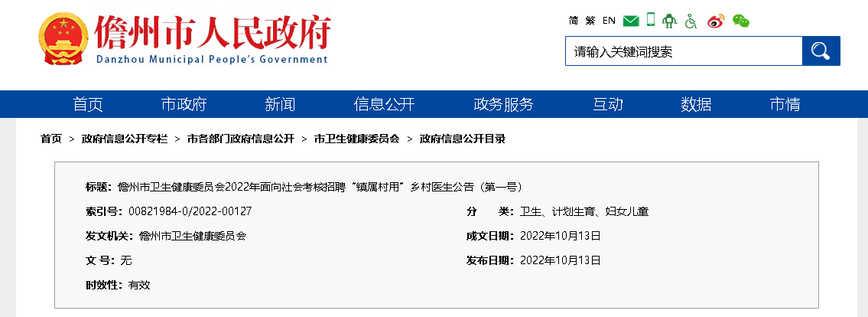Click the 时效性 value 有效
868x317 pixels.
(x=139, y=286)
